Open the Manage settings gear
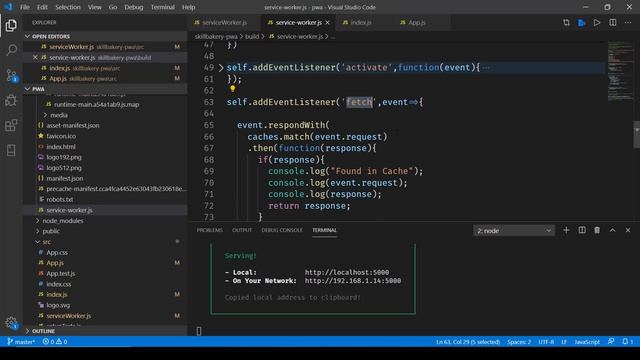 pyautogui.click(x=11, y=323)
